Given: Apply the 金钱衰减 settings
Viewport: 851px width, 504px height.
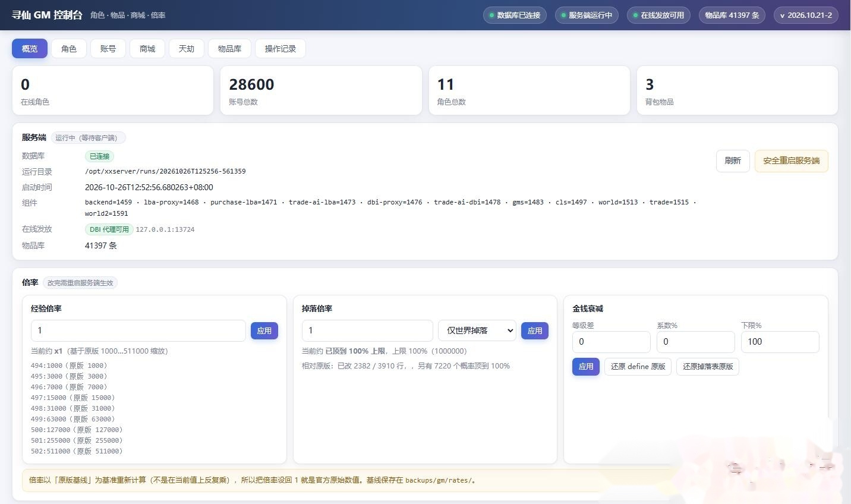Looking at the screenshot, I should coord(586,367).
